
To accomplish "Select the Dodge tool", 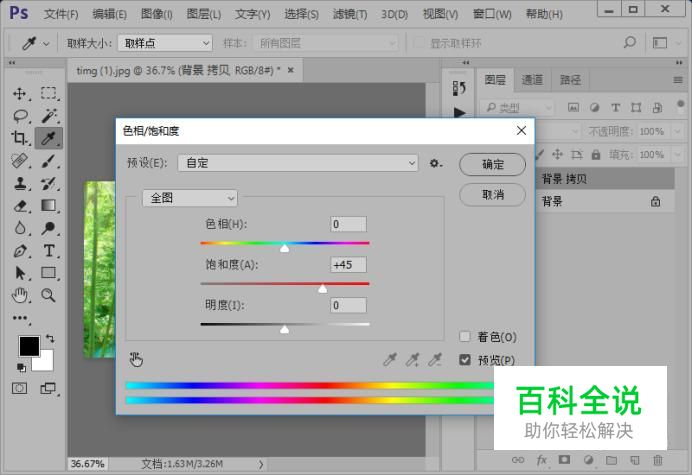I will [49, 228].
